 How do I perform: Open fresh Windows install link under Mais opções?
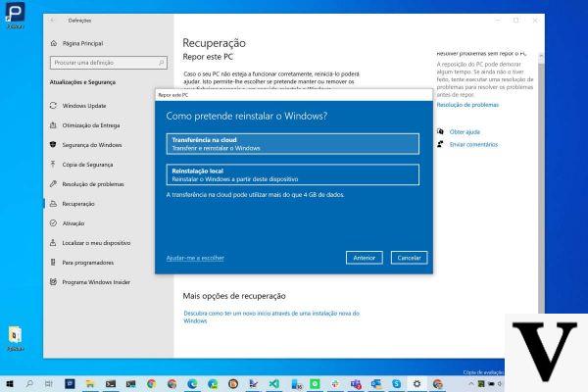coord(271,317)
